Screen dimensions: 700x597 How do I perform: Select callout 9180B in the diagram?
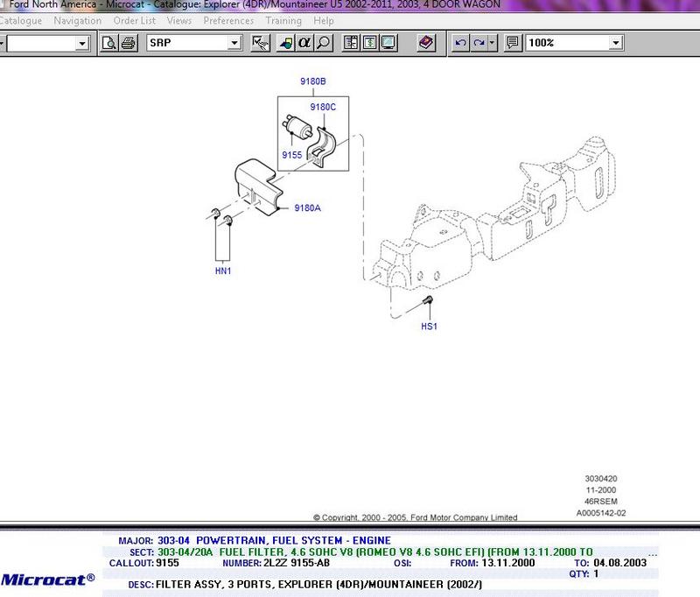pyautogui.click(x=313, y=81)
